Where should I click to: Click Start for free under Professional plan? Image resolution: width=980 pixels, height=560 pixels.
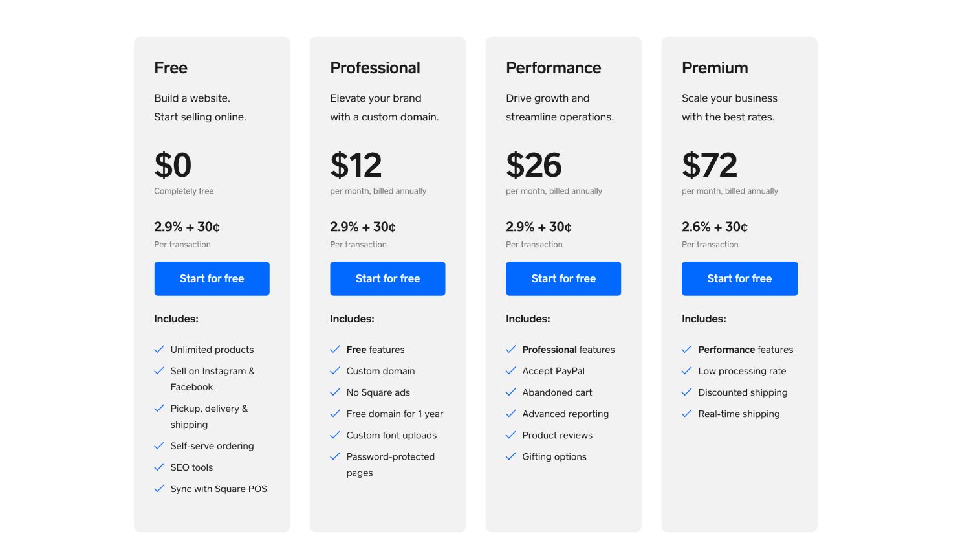(x=387, y=278)
